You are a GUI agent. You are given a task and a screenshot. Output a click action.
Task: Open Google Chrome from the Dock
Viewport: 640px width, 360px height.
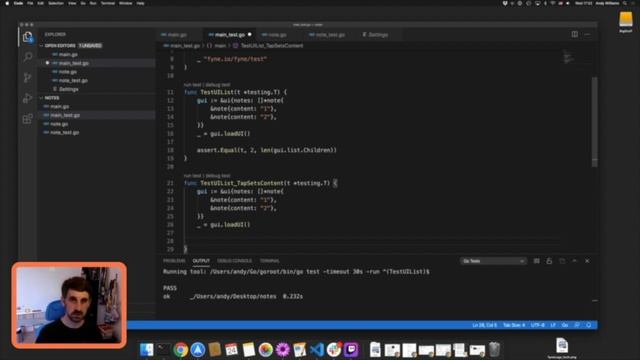point(180,350)
